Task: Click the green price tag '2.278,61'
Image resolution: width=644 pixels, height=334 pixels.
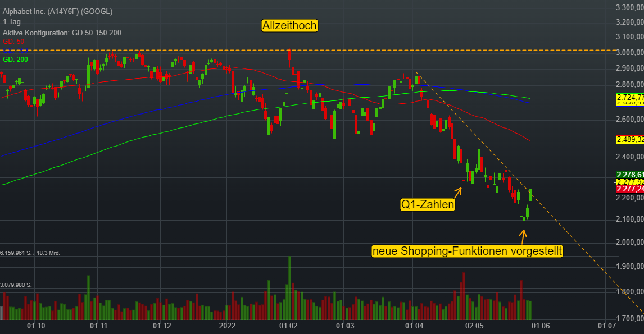Action: tap(630, 175)
